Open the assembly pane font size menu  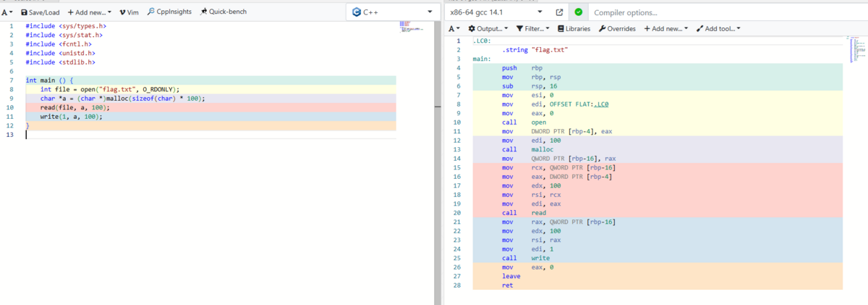tap(454, 29)
